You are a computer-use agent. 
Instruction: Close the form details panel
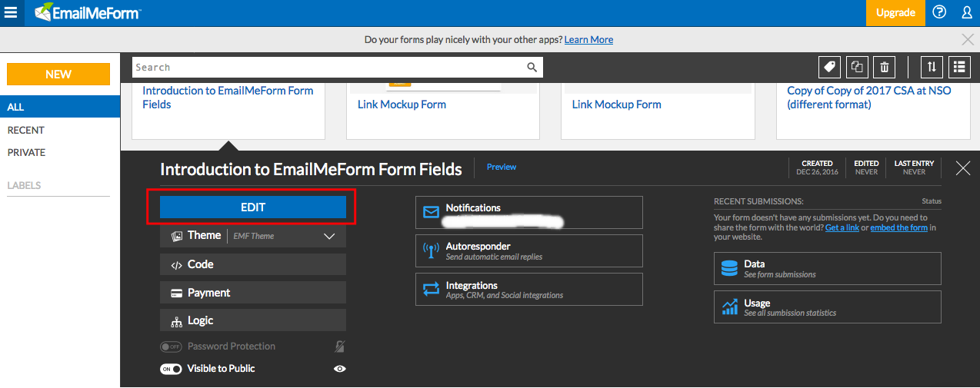tap(963, 168)
